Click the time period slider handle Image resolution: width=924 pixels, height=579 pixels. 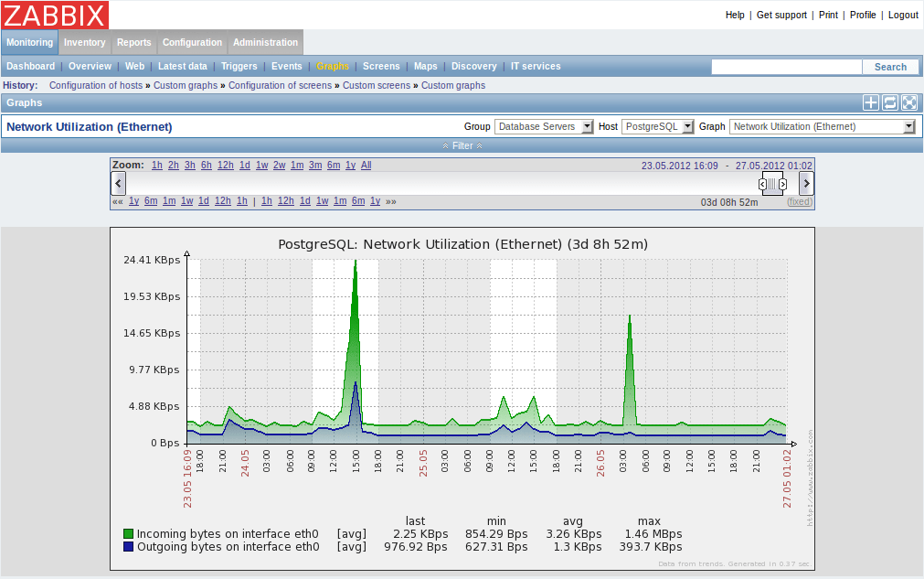click(772, 183)
